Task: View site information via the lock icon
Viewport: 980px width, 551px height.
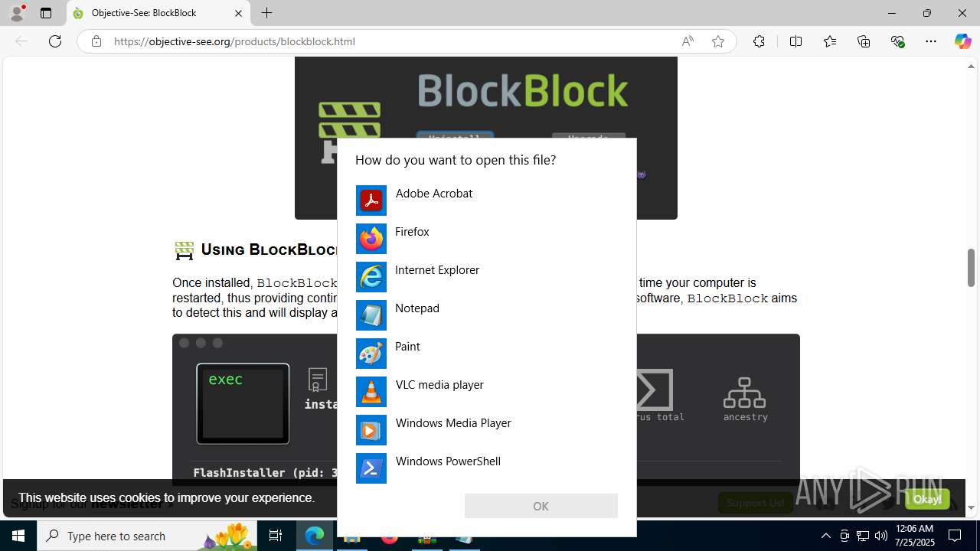Action: click(x=96, y=41)
